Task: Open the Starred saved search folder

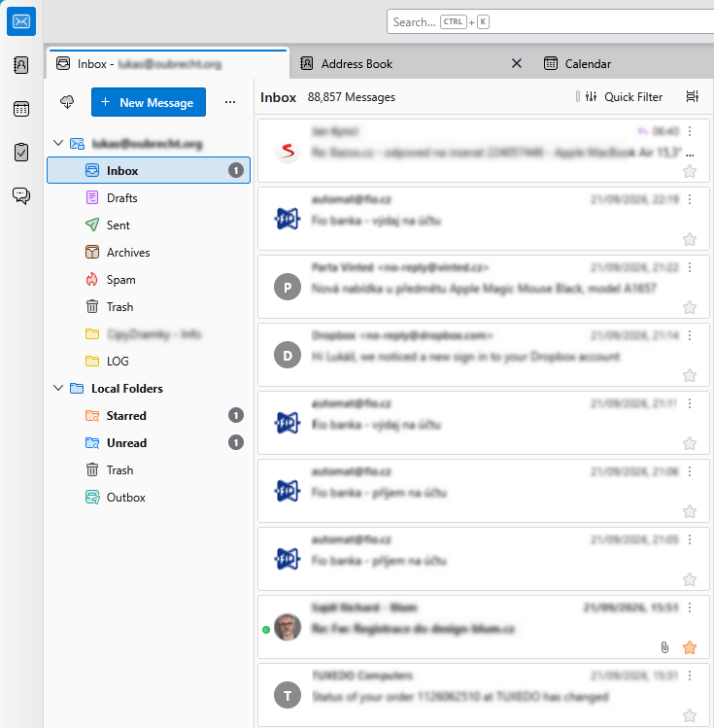Action: pos(149,416)
